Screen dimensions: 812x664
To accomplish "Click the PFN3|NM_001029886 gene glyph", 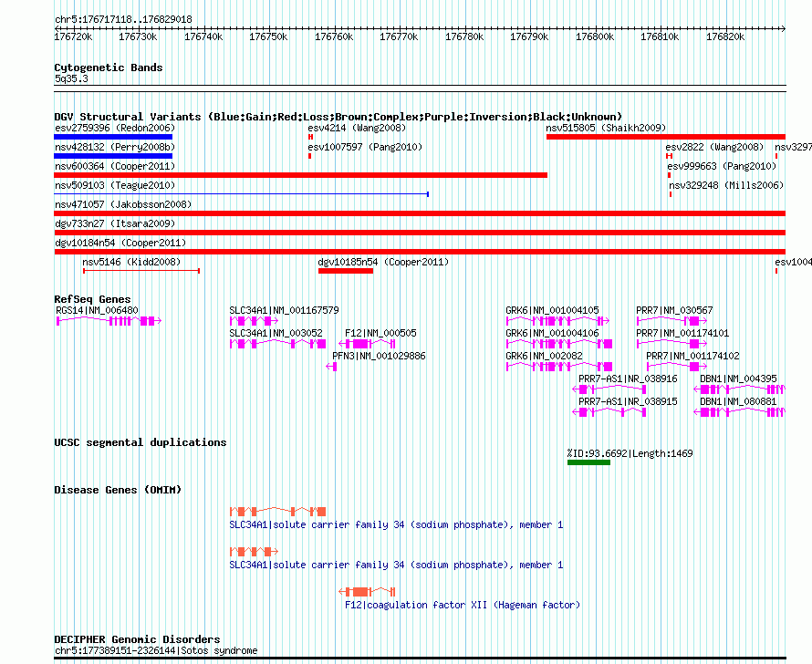I will click(x=331, y=367).
